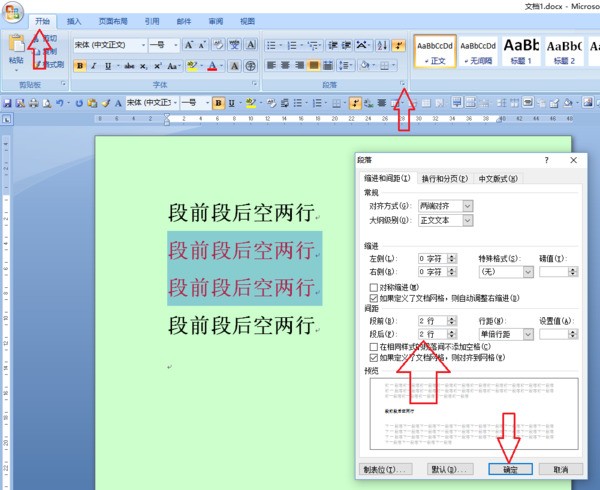This screenshot has width=600, height=490.
Task: Enable the 对称缩进 checkbox
Action: 373,287
